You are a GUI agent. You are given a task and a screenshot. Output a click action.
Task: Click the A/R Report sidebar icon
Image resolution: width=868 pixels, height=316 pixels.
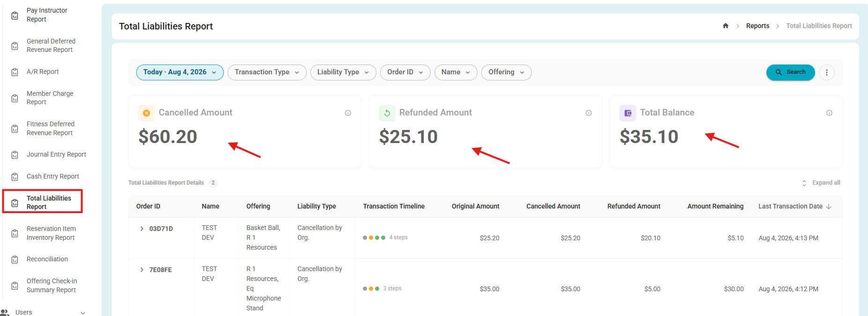(15, 72)
